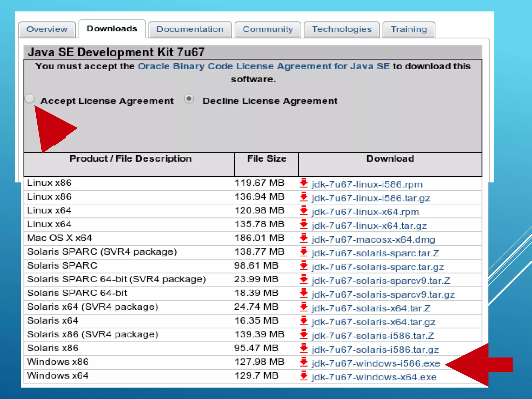532x399 pixels.
Task: Click download icon beside windows-x64.exe
Action: pyautogui.click(x=303, y=376)
